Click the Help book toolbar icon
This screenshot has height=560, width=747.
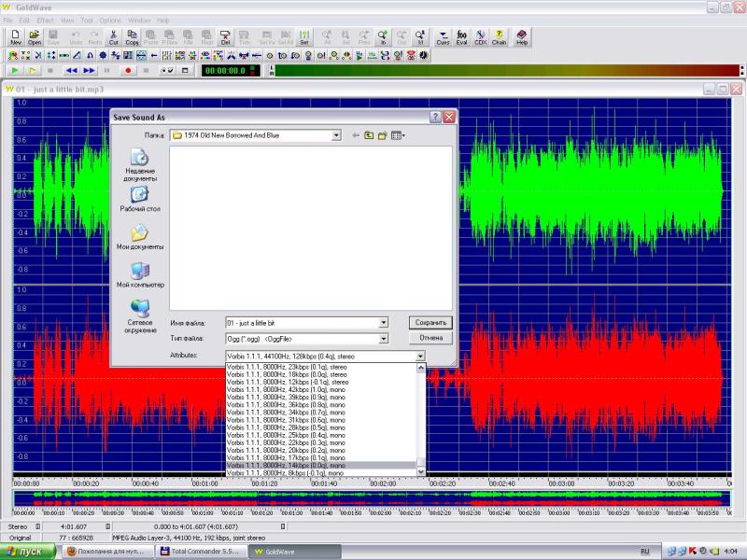coord(522,37)
